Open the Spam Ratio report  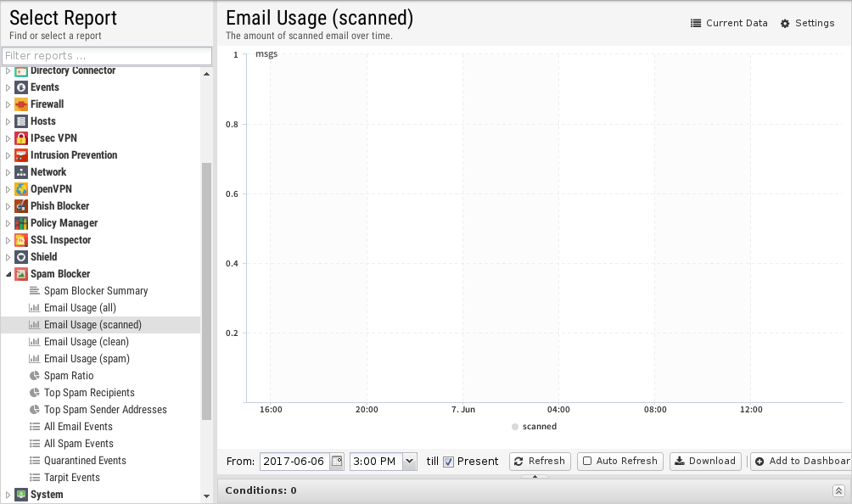[69, 376]
